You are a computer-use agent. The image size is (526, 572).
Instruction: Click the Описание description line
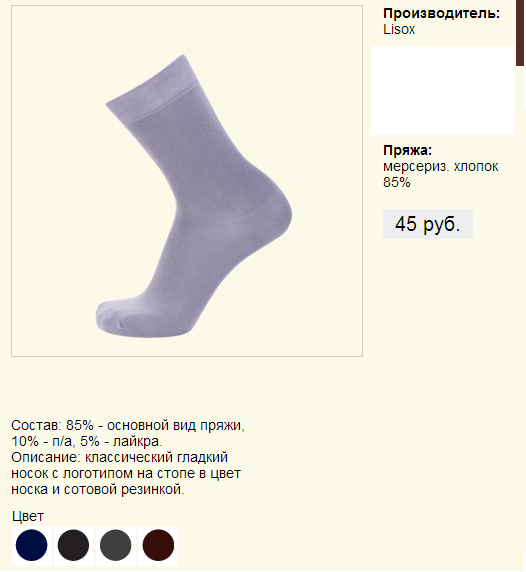[x=119, y=457]
